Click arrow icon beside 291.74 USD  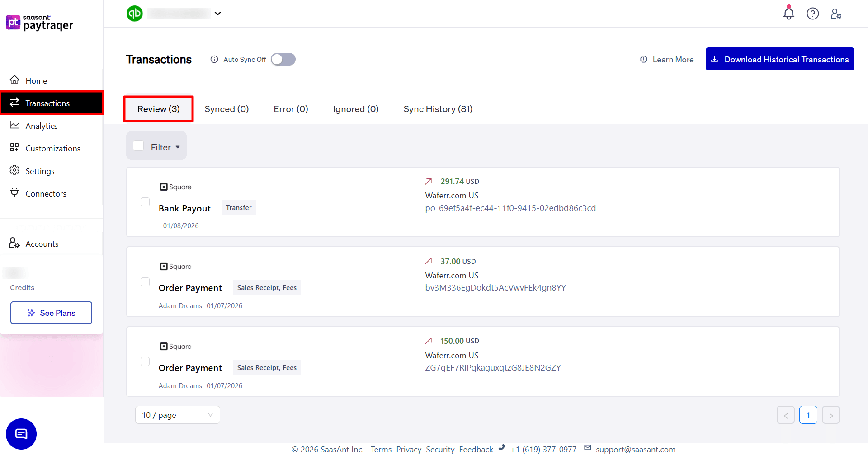click(429, 181)
